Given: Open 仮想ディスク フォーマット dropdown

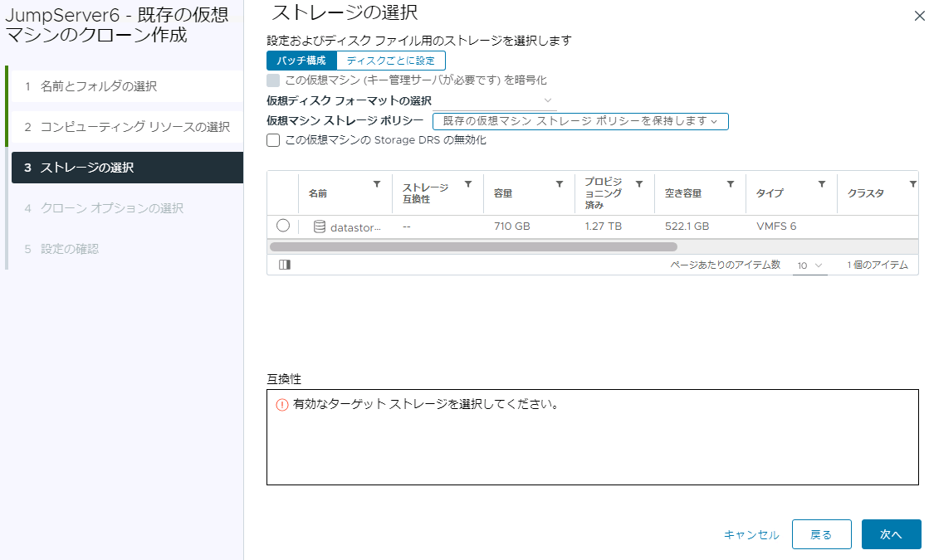Looking at the screenshot, I should tap(495, 100).
